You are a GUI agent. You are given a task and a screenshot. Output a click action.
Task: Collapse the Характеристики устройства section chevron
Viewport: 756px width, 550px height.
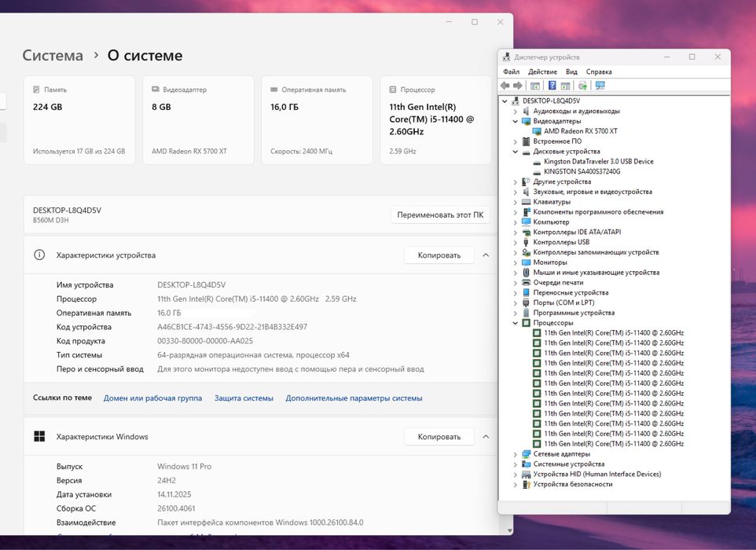[x=486, y=255]
